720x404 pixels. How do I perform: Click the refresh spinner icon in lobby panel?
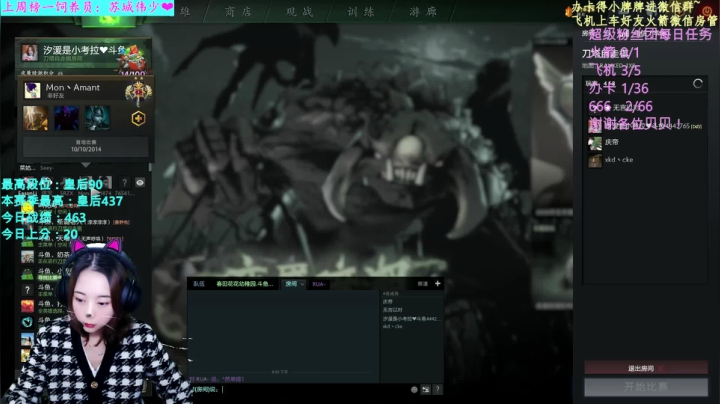(x=698, y=84)
